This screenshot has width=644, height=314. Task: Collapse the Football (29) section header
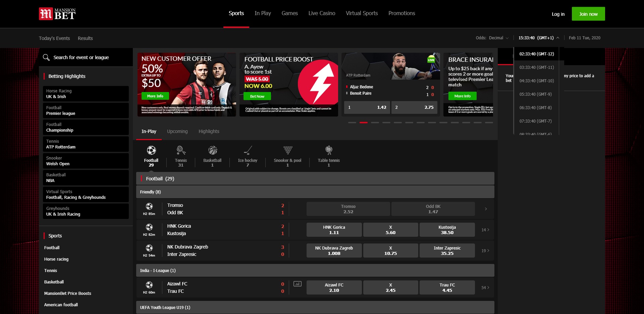click(315, 178)
